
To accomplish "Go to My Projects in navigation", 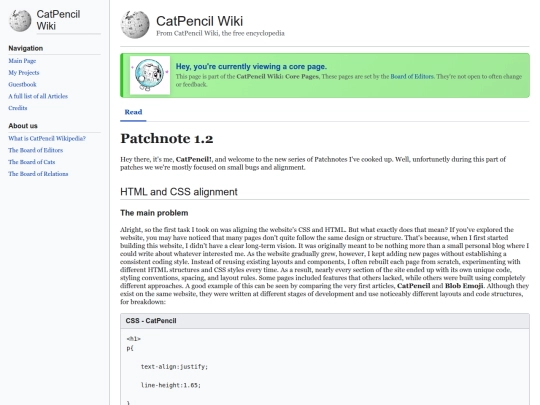I will click(24, 73).
